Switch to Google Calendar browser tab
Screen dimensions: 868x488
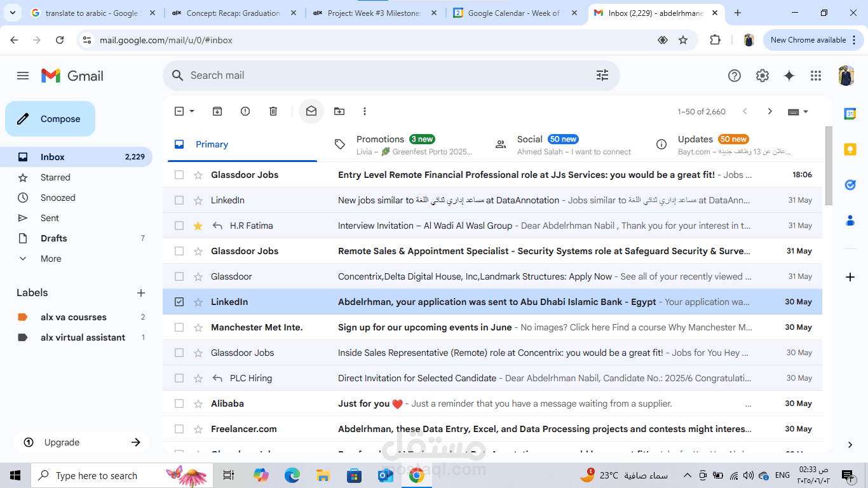(515, 13)
